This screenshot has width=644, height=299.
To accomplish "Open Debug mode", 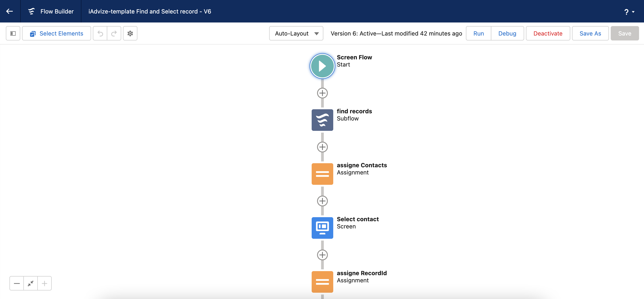I will pyautogui.click(x=507, y=33).
